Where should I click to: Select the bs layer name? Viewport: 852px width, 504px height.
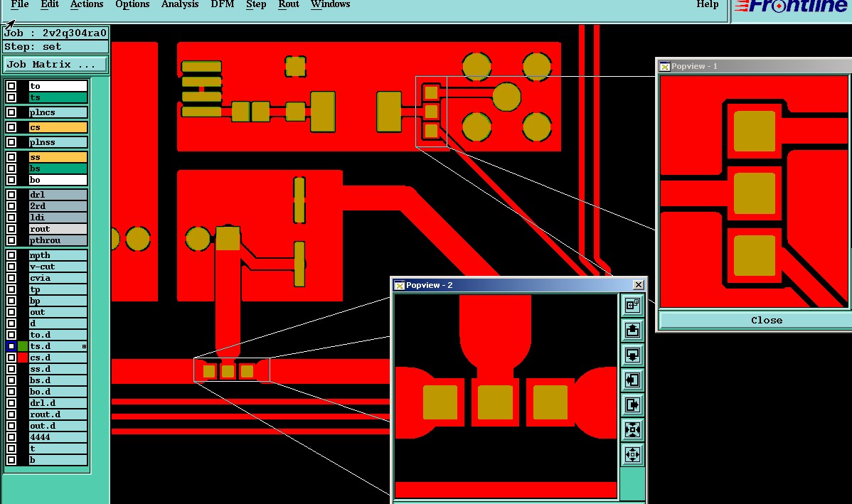pos(58,168)
